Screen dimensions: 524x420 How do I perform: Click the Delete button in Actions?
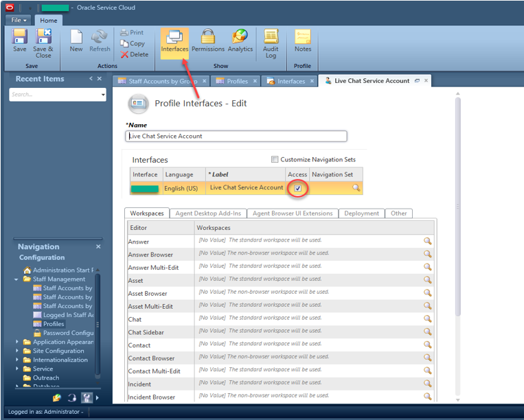[134, 54]
